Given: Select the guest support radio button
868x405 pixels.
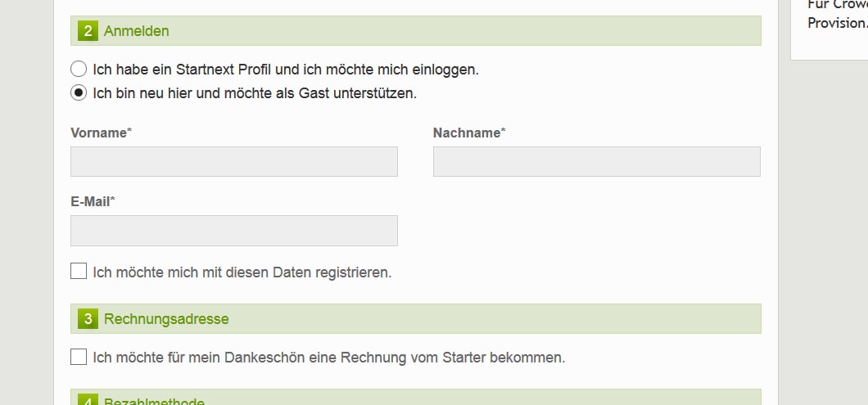Looking at the screenshot, I should pyautogui.click(x=79, y=92).
